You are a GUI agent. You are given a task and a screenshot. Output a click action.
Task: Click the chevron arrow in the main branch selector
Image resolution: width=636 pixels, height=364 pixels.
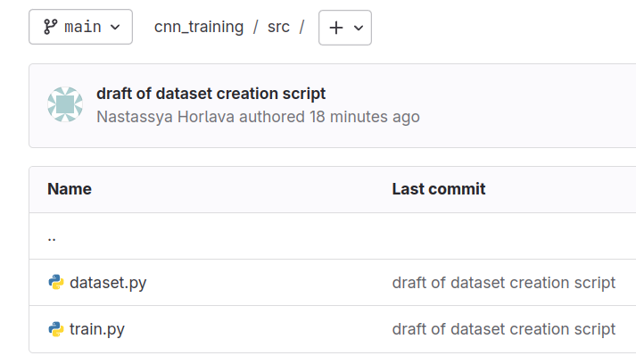tap(114, 28)
